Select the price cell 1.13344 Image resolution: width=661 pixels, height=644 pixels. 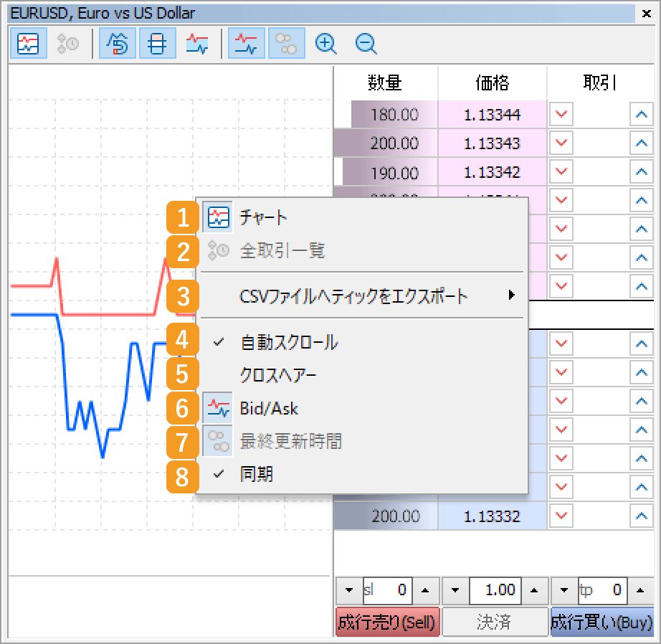click(493, 114)
